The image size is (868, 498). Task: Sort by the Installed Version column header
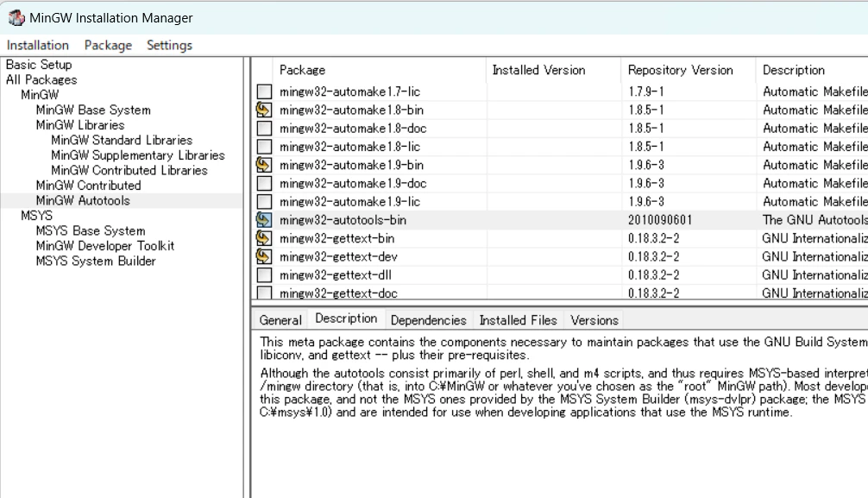pyautogui.click(x=554, y=71)
